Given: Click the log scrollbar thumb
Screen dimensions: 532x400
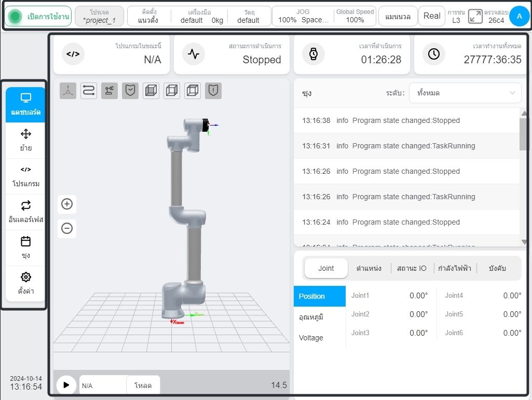Looking at the screenshot, I should (524, 134).
